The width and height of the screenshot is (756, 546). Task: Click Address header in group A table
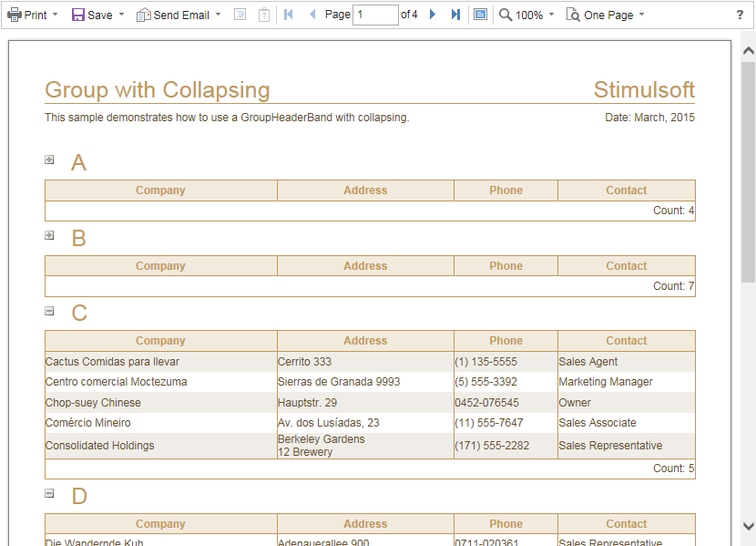click(x=365, y=191)
